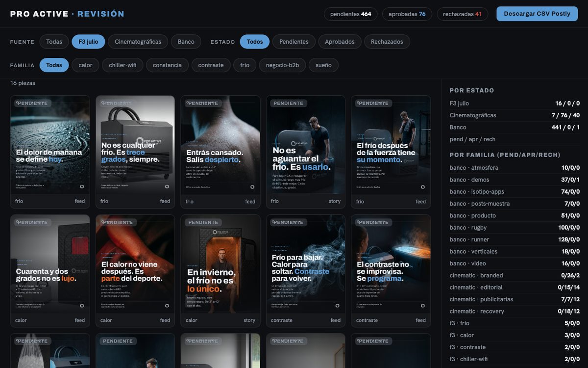Open 'No es aguantar el frío' story piece
Image resolution: width=588 pixels, height=368 pixels.
coord(306,152)
